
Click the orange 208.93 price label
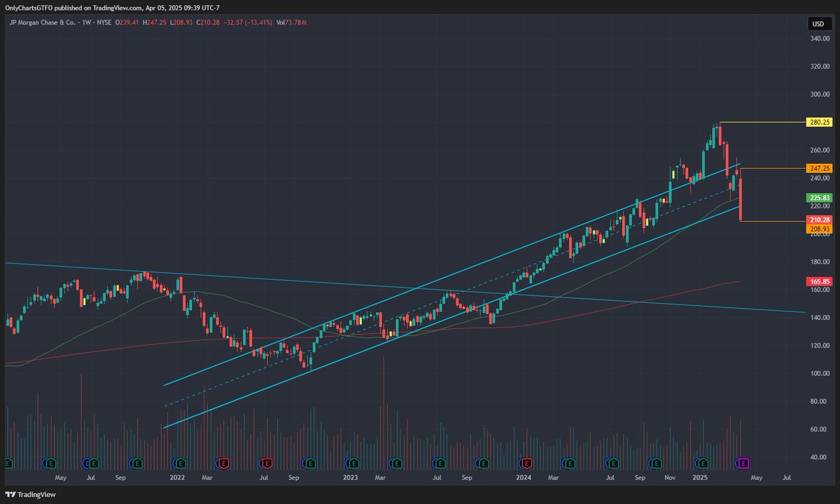click(819, 229)
